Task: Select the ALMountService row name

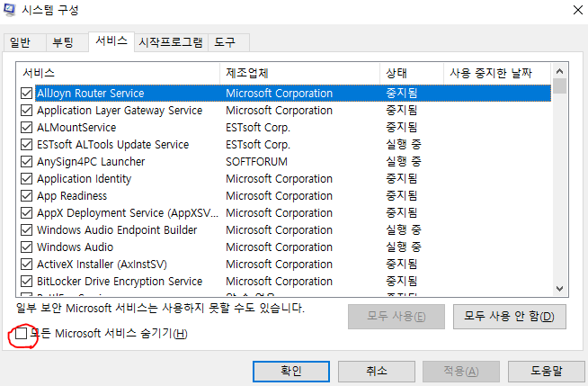Action: click(76, 127)
